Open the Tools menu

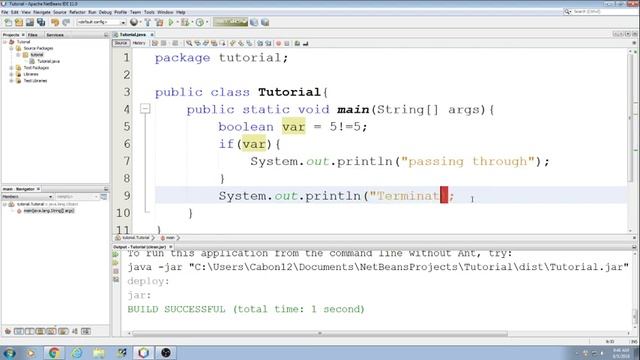tap(149, 12)
